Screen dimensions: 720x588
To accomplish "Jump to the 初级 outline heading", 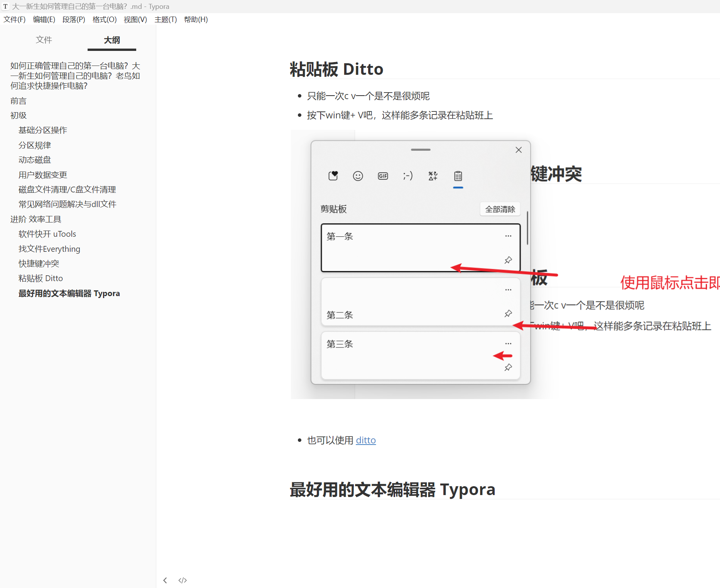I will (19, 116).
